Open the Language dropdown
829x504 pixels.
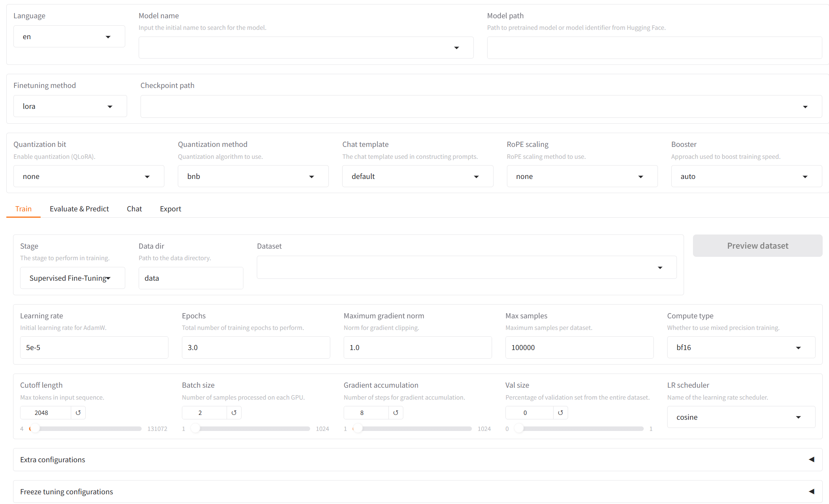point(69,37)
